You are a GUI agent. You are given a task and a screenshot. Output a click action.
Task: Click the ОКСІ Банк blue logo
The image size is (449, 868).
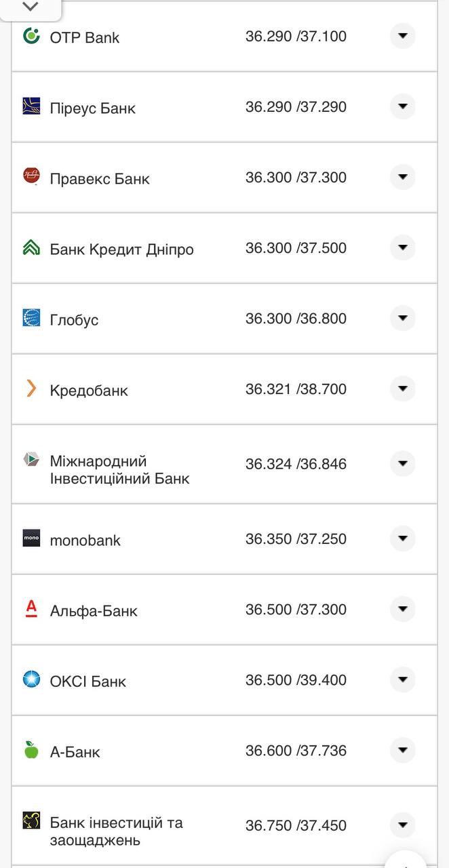pos(31,680)
